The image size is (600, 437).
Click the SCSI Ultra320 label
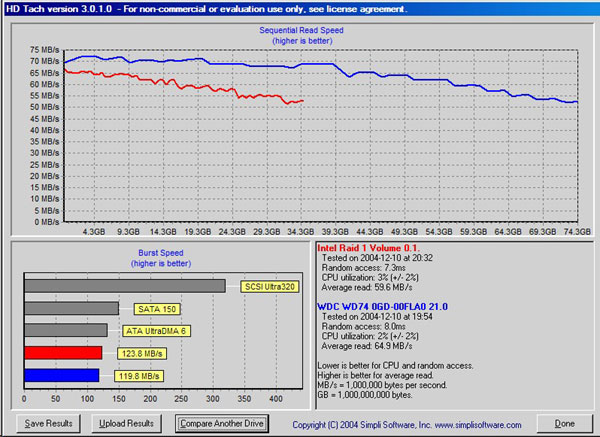click(270, 287)
